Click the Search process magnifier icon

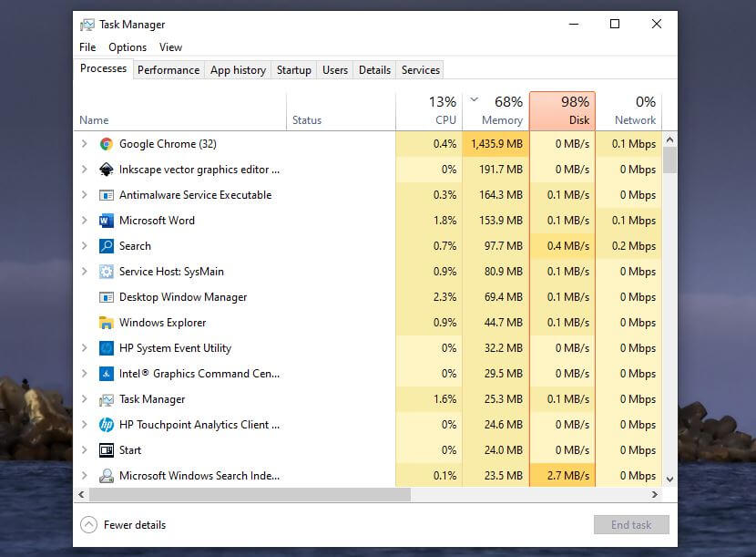pyautogui.click(x=106, y=246)
